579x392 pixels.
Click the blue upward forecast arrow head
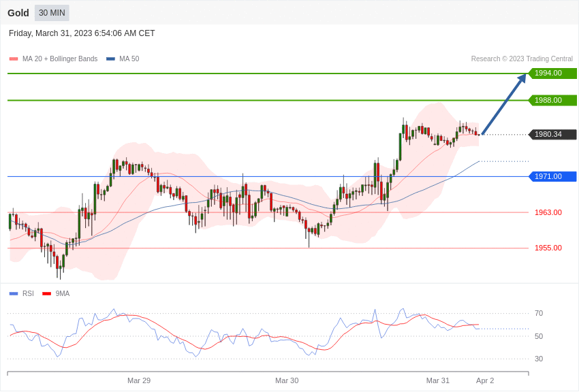tap(522, 78)
